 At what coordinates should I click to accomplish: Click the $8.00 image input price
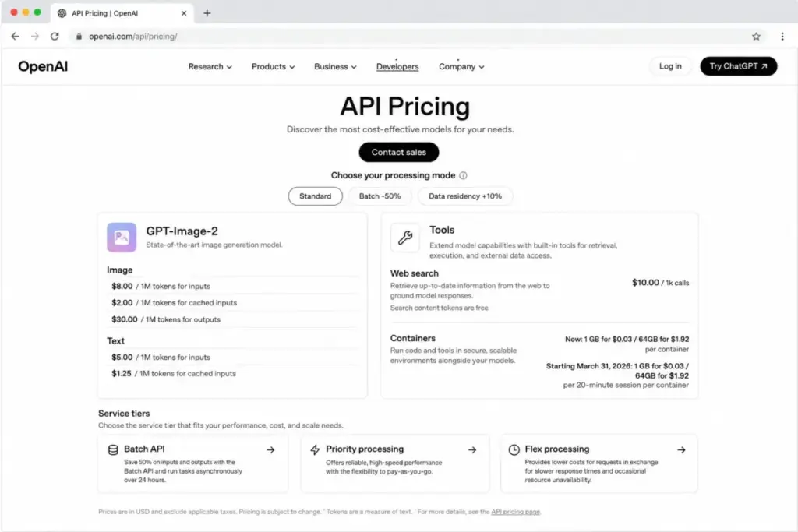pyautogui.click(x=122, y=287)
